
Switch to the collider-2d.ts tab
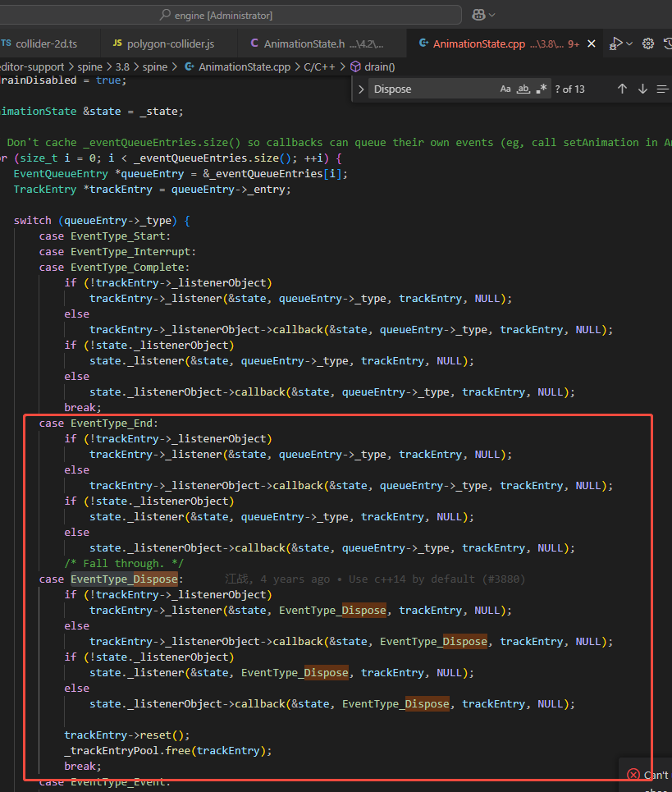pyautogui.click(x=46, y=44)
